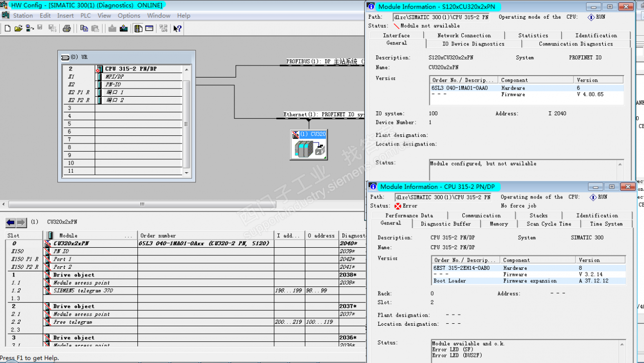Open the PLC menu
The height and width of the screenshot is (363, 644).
[86, 16]
